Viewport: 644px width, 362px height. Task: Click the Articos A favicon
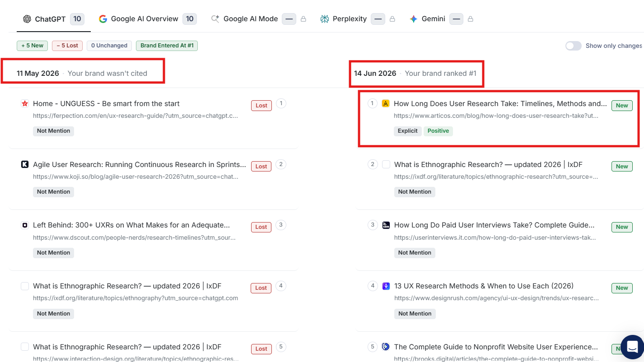(x=386, y=104)
